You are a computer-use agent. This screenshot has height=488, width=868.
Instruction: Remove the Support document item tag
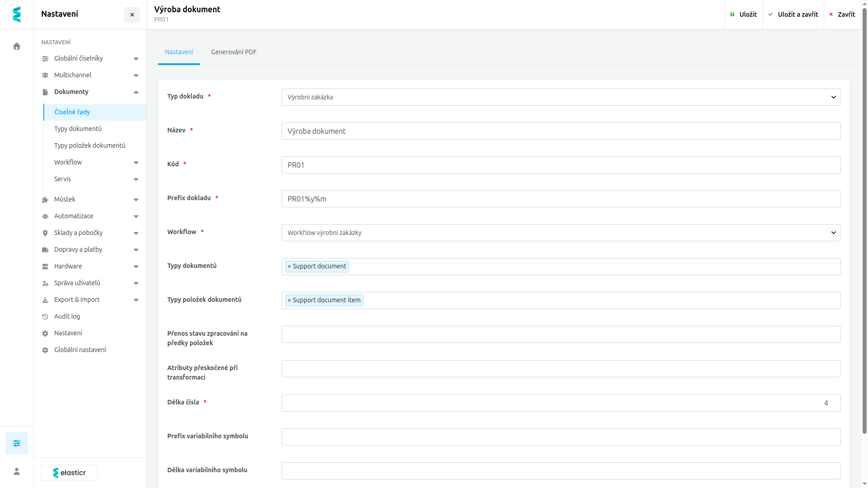click(x=289, y=300)
